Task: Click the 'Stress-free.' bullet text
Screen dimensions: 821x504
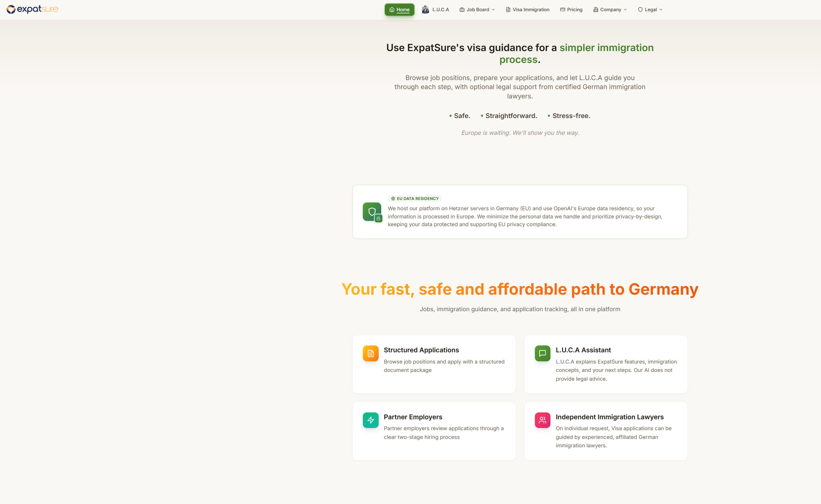Action: [x=571, y=116]
